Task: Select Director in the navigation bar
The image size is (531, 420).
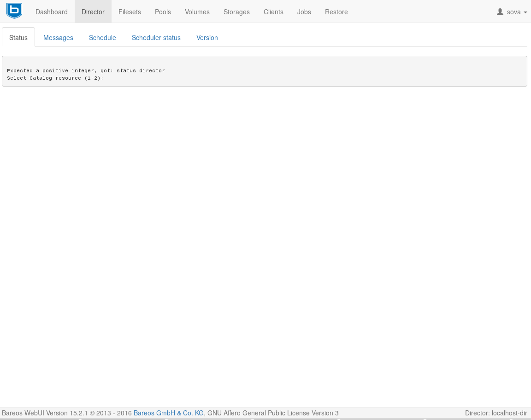Action: (93, 12)
